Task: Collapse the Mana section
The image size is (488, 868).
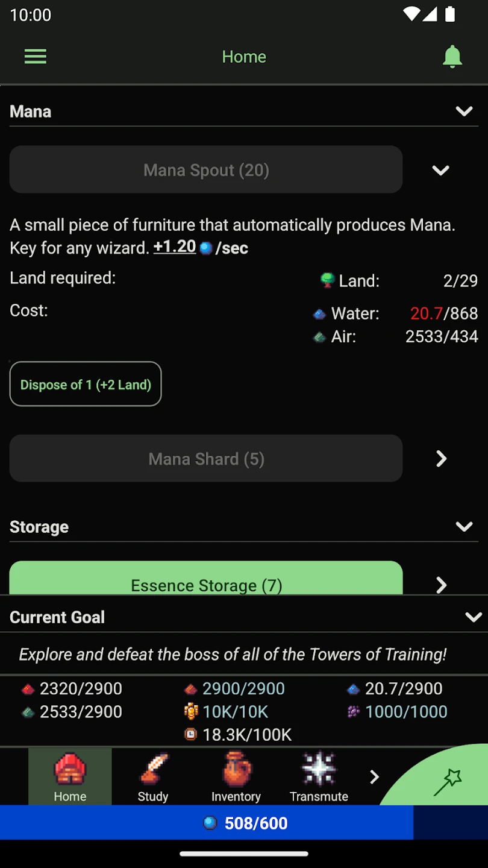Action: point(464,112)
